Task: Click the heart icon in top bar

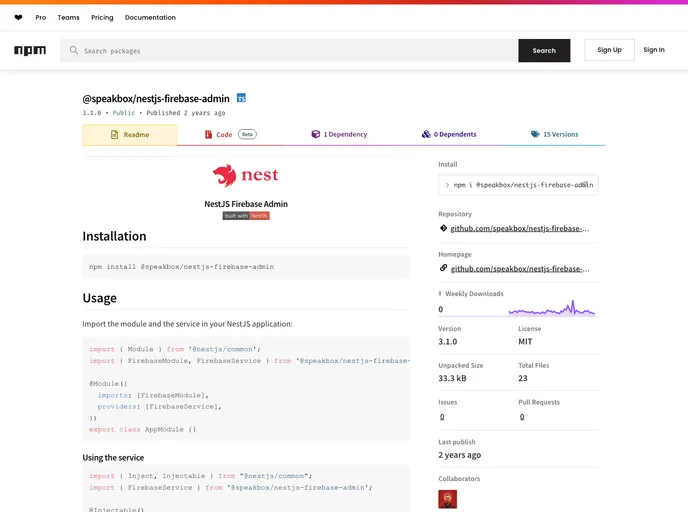Action: (18, 18)
